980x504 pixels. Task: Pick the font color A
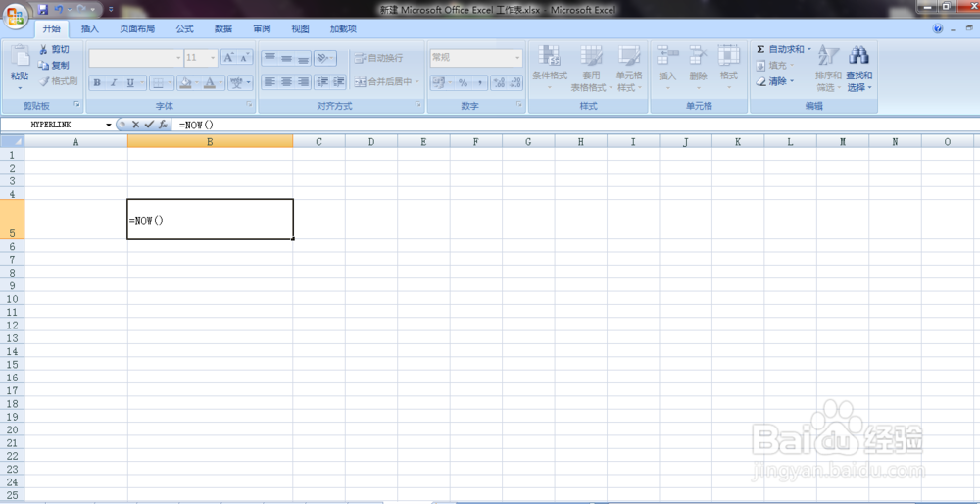tap(210, 82)
